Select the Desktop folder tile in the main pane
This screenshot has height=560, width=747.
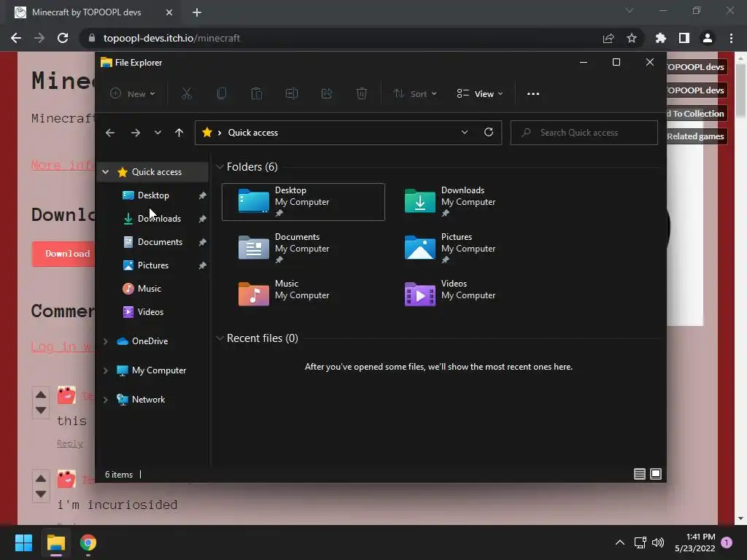click(303, 201)
